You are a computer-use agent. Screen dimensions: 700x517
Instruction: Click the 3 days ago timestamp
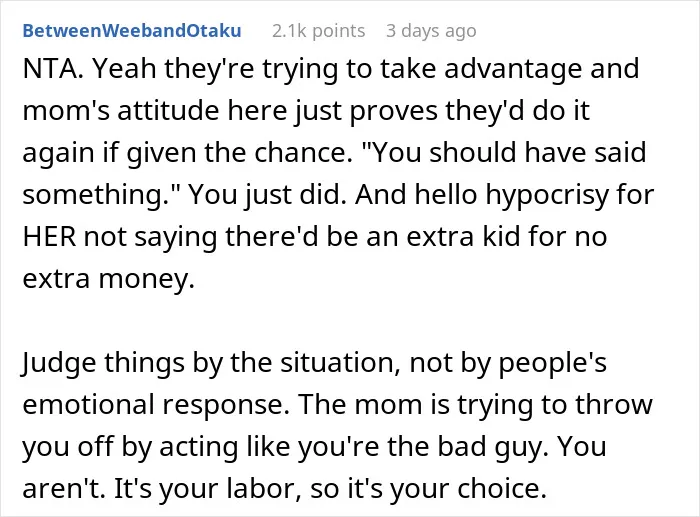coord(431,31)
